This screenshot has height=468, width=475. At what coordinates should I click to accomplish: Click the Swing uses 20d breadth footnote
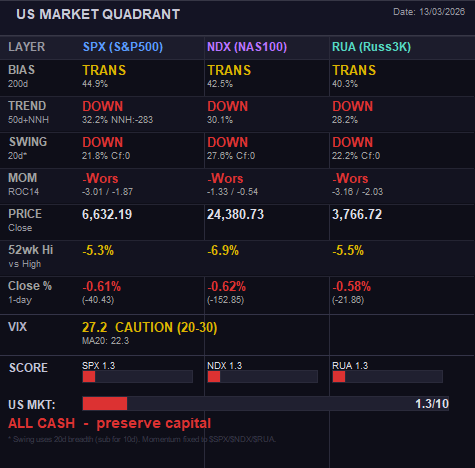tap(142, 439)
